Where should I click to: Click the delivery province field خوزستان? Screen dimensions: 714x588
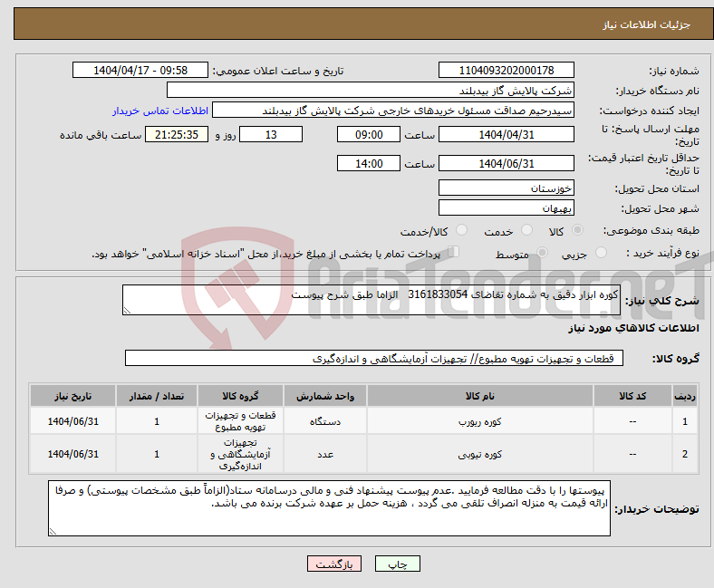click(x=506, y=188)
